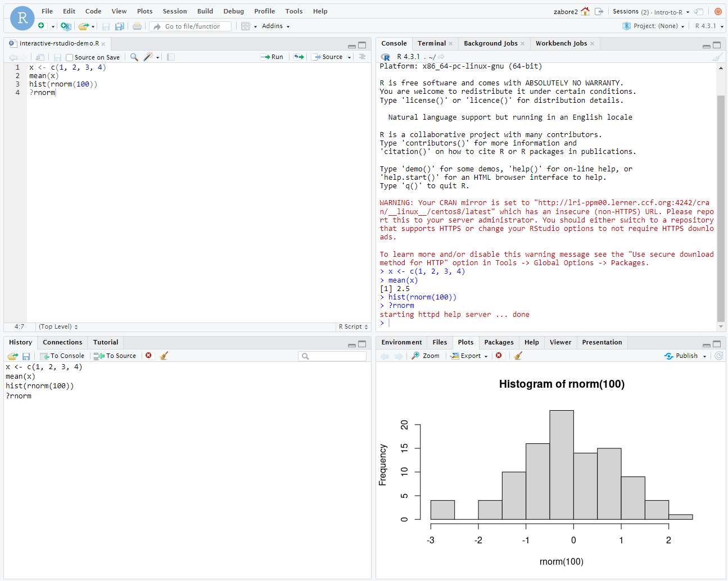Remove selected history entries with red X
Image resolution: width=728 pixels, height=581 pixels.
(x=148, y=355)
